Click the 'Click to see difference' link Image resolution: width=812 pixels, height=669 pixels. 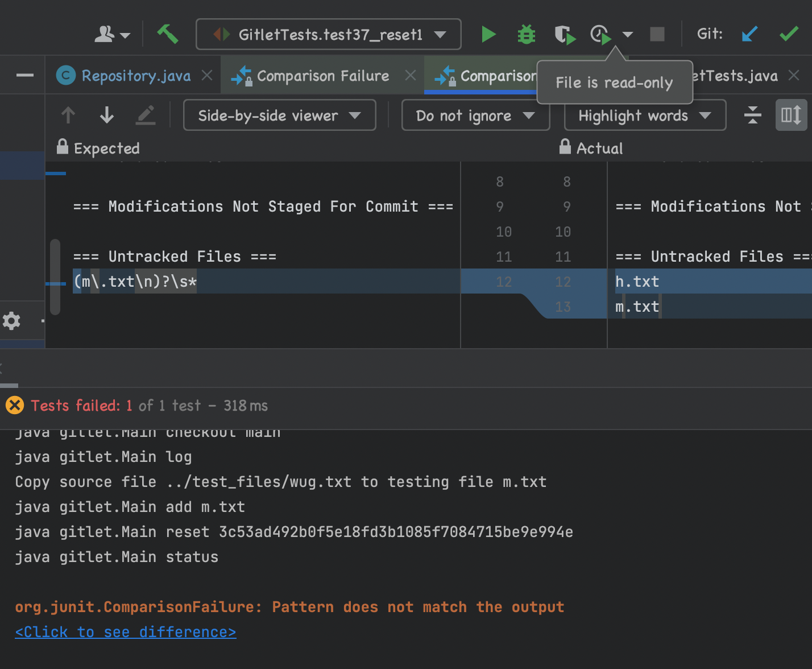[x=125, y=632]
